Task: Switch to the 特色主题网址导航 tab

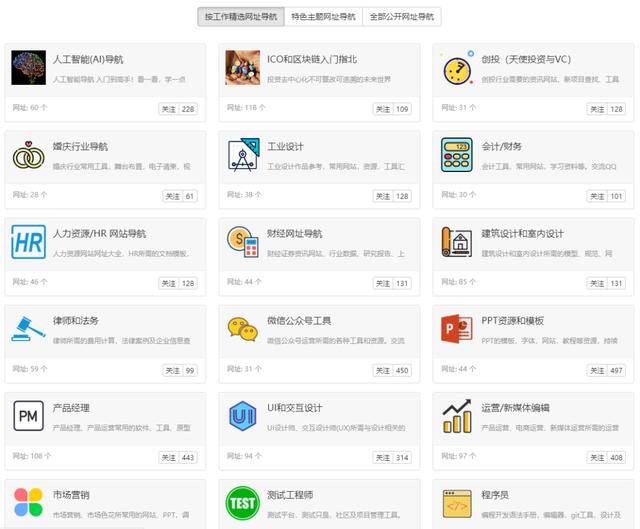Action: tap(323, 17)
